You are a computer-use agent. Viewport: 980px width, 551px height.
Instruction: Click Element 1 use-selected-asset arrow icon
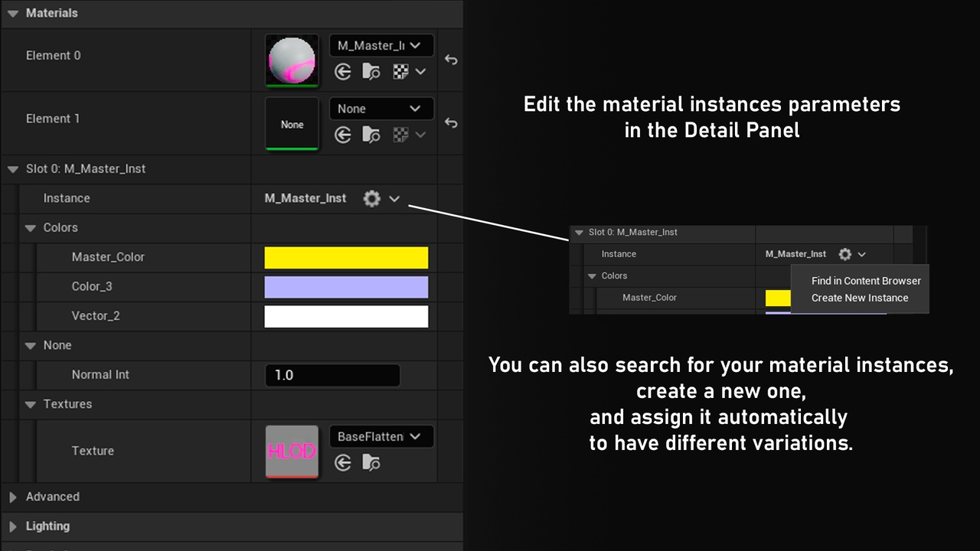coord(343,135)
